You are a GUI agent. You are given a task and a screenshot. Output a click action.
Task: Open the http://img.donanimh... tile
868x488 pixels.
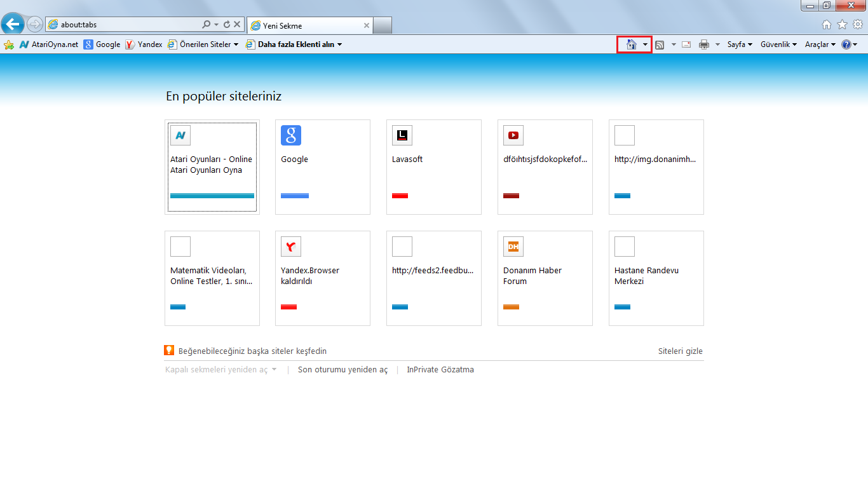(656, 167)
